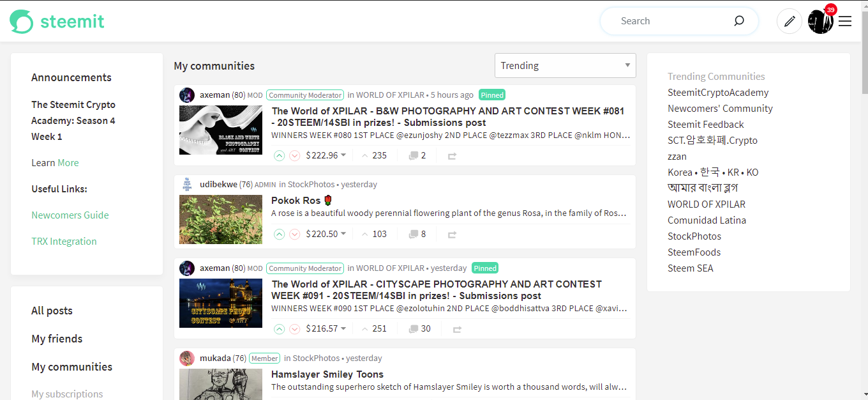Open Steem SEA community
The height and width of the screenshot is (400, 868).
691,268
